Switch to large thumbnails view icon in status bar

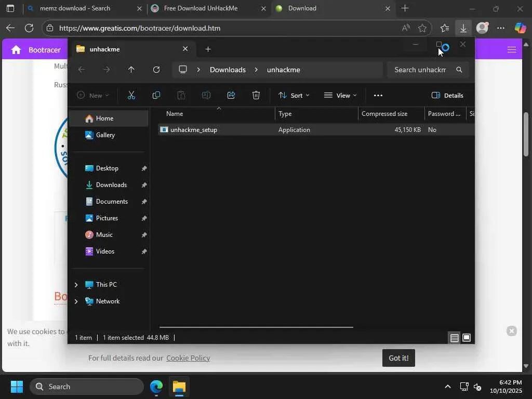(x=467, y=338)
